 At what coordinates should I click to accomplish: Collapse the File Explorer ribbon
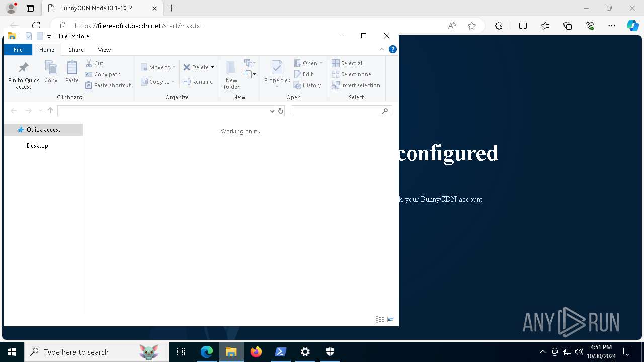(382, 49)
